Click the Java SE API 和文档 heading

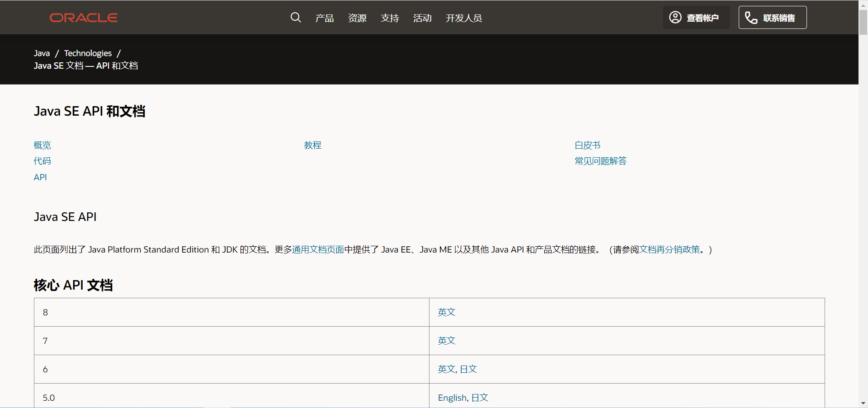(90, 111)
